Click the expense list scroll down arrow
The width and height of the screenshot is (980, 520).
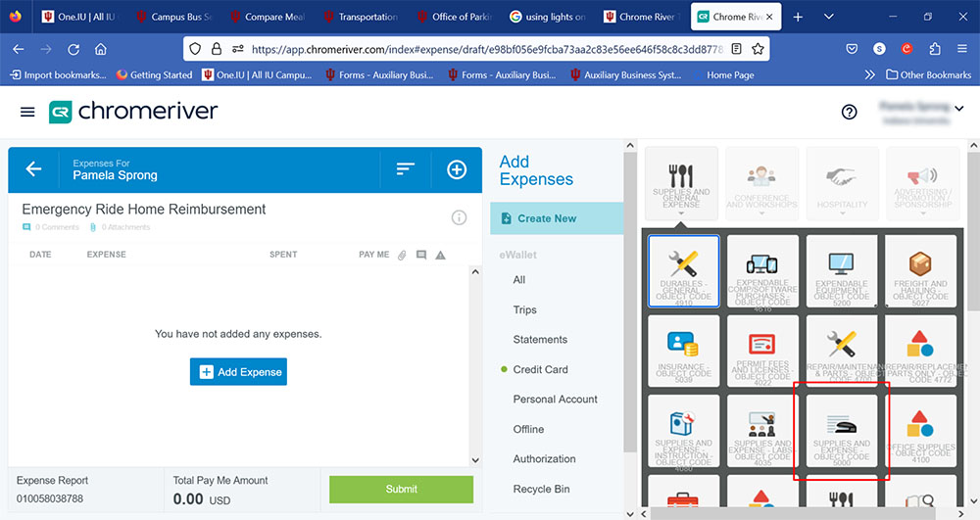pyautogui.click(x=475, y=460)
